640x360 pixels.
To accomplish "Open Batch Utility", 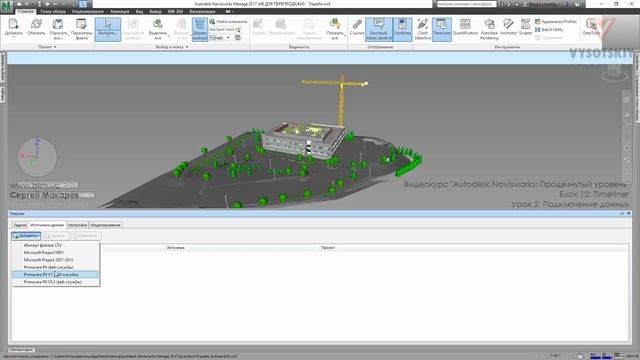I will [549, 30].
